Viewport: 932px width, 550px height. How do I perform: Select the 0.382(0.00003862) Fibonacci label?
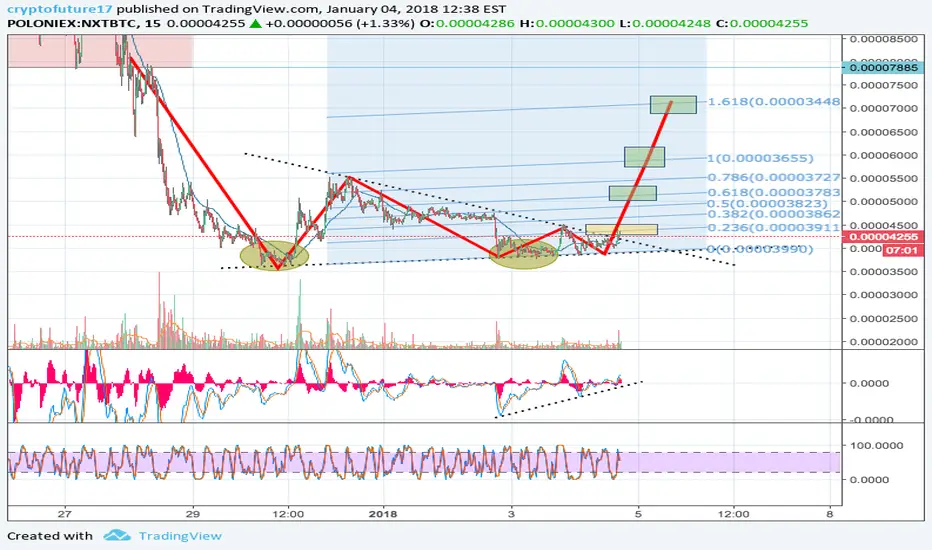774,214
